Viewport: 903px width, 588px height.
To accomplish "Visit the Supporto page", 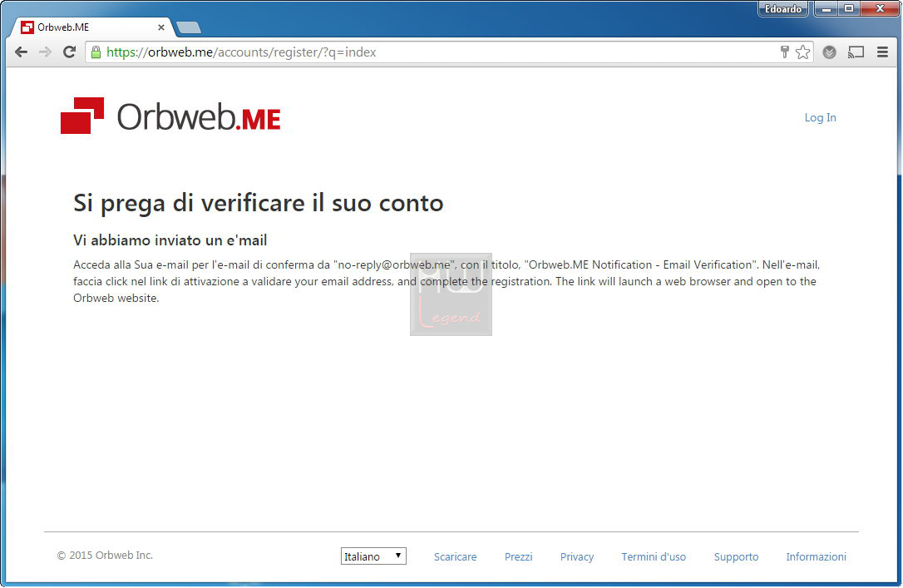I will 736,557.
